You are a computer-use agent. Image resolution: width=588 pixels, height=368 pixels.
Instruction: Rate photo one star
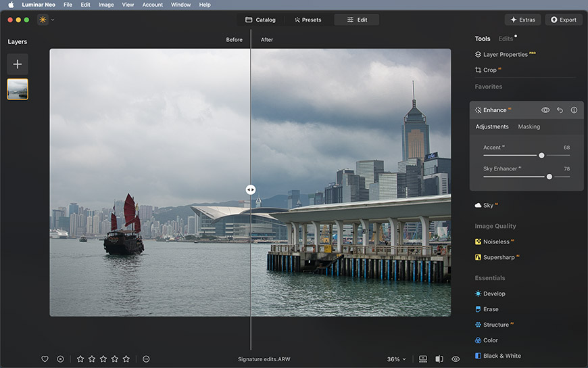(x=80, y=359)
